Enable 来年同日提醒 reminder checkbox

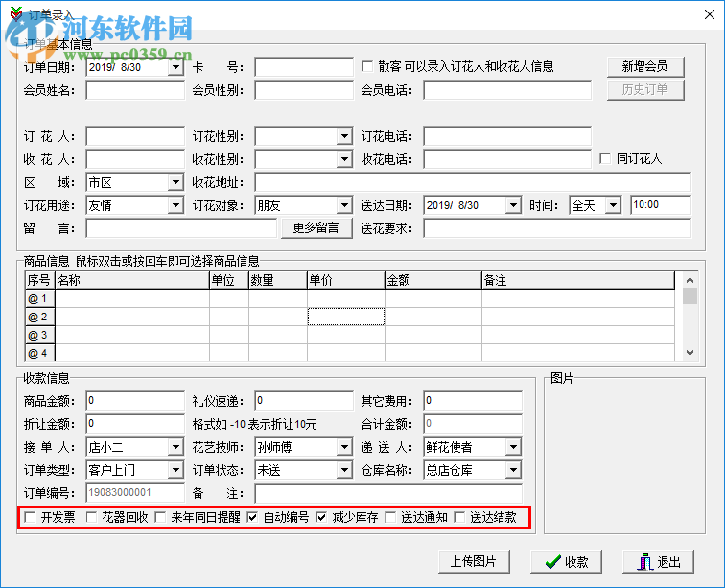160,517
